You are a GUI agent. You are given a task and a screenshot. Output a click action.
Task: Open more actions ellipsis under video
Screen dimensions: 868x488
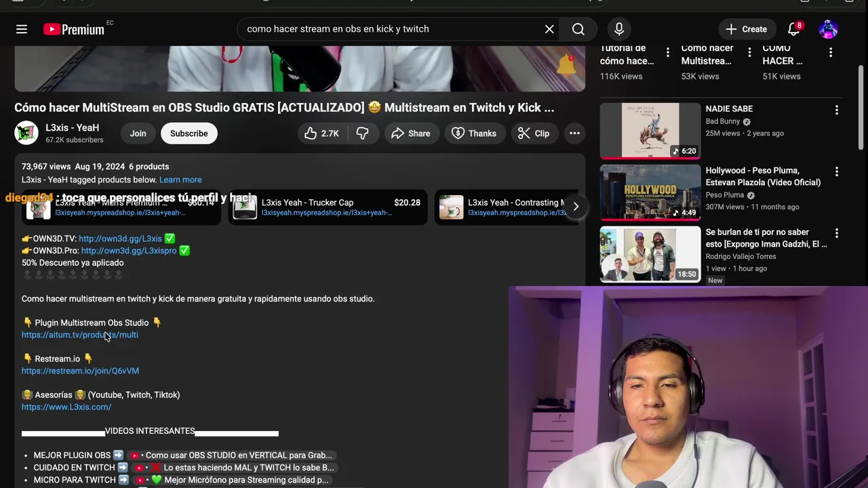[574, 134]
